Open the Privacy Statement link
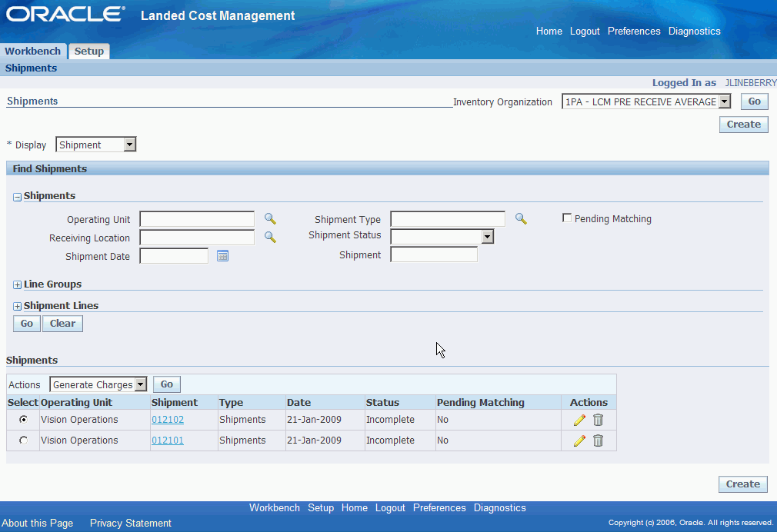The width and height of the screenshot is (777, 532). click(x=130, y=523)
